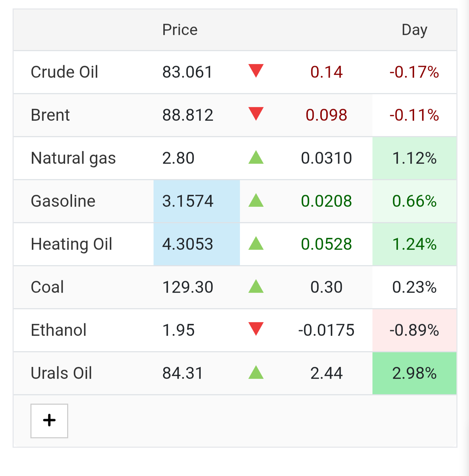Click the green up arrow for Gasoline
Screen dimensions: 469x476
(x=256, y=200)
